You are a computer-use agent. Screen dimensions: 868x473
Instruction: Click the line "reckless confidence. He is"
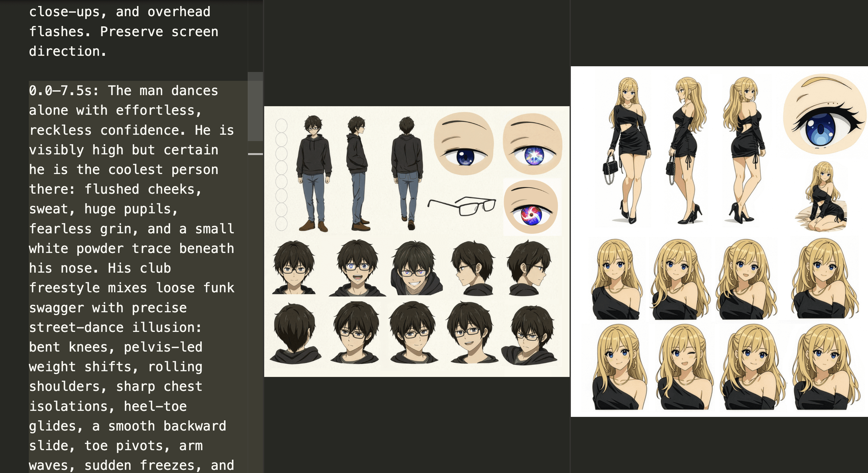(131, 130)
